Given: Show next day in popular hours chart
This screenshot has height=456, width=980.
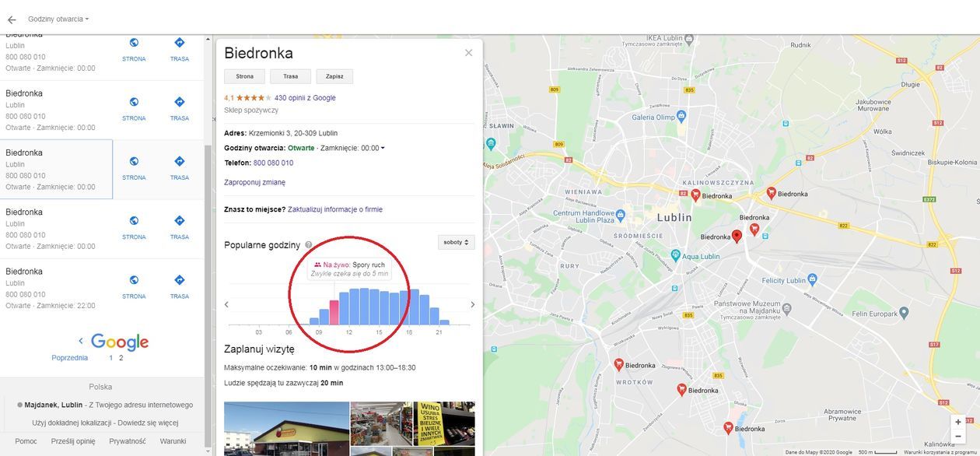Looking at the screenshot, I should coord(472,304).
